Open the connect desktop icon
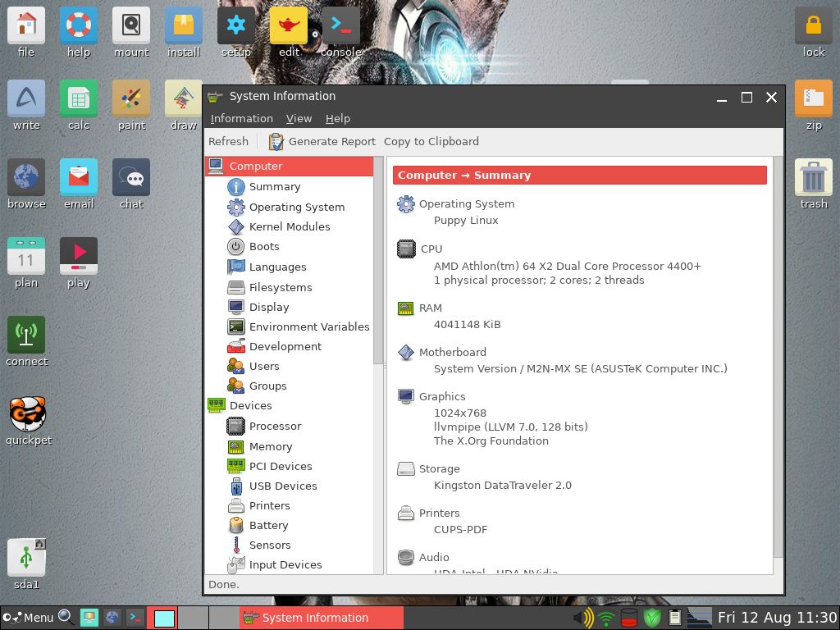This screenshot has height=630, width=840. tap(26, 342)
